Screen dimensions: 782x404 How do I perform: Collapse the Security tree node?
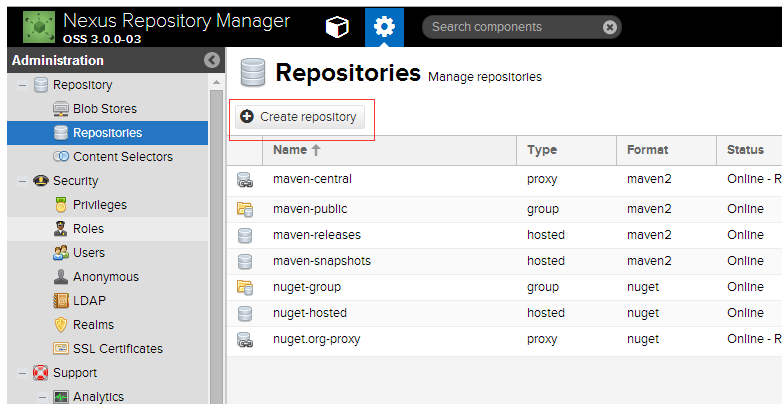pyautogui.click(x=22, y=181)
